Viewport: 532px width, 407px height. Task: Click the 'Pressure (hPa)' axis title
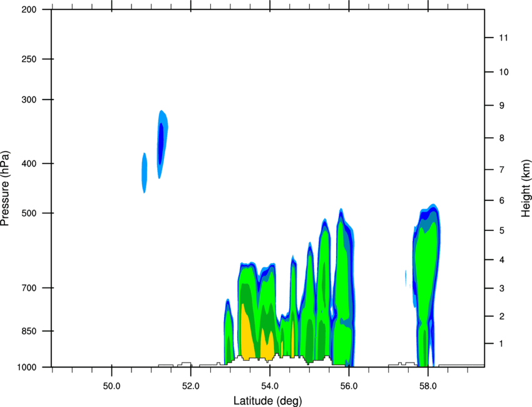click(5, 188)
